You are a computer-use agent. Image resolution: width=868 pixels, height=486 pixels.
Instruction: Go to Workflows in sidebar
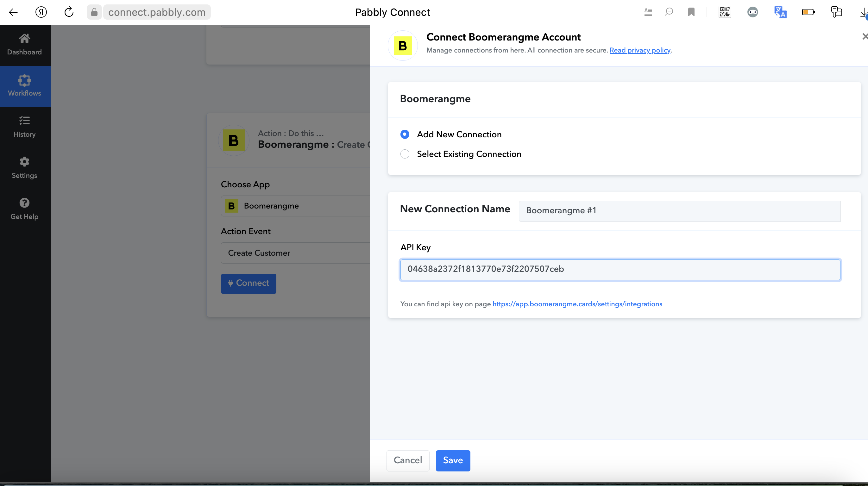point(24,86)
